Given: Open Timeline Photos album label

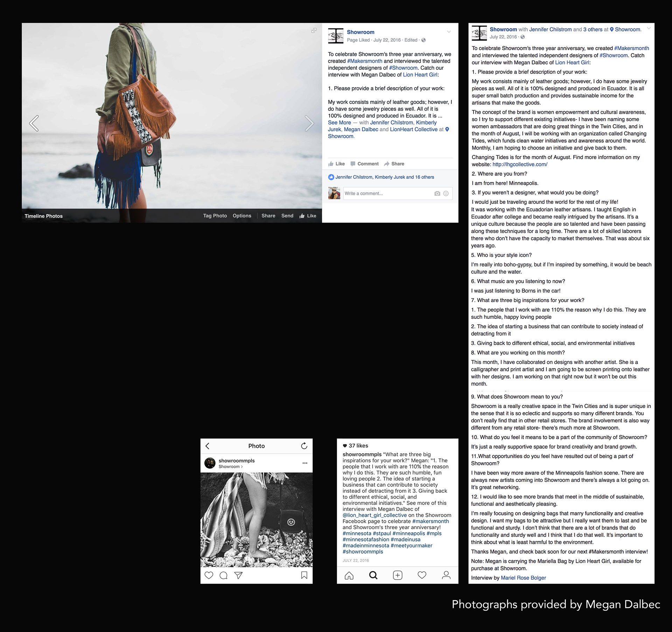Looking at the screenshot, I should 44,216.
